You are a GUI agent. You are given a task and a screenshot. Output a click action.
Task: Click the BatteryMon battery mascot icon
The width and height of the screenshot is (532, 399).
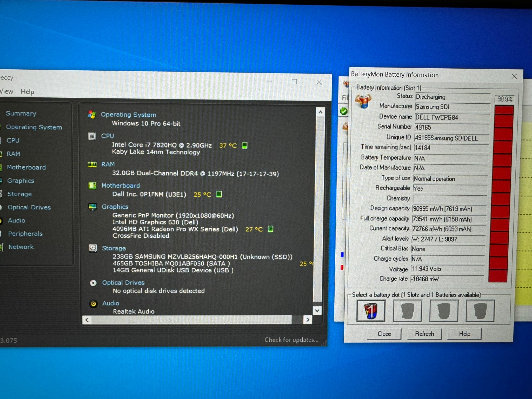(363, 101)
